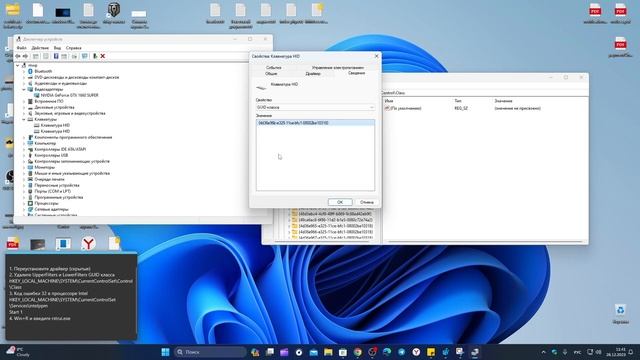This screenshot has width=640, height=360.
Task: Collapse the Видеоадаптеры category
Action: [x=24, y=89]
